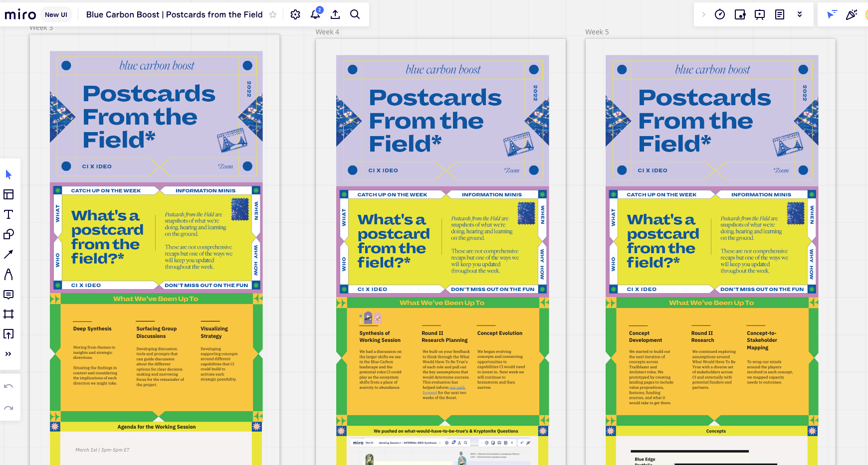
Task: Select 'Synthesis of Working Session' heading
Action: click(x=380, y=336)
